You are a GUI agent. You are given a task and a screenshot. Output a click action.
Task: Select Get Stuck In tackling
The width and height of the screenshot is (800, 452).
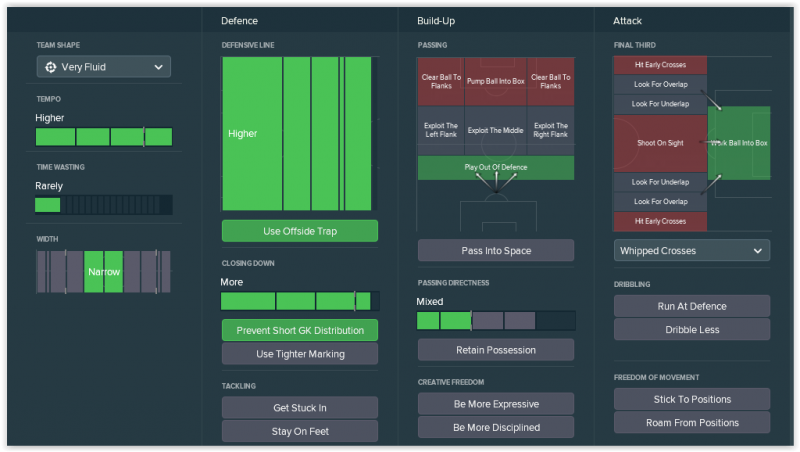(299, 408)
